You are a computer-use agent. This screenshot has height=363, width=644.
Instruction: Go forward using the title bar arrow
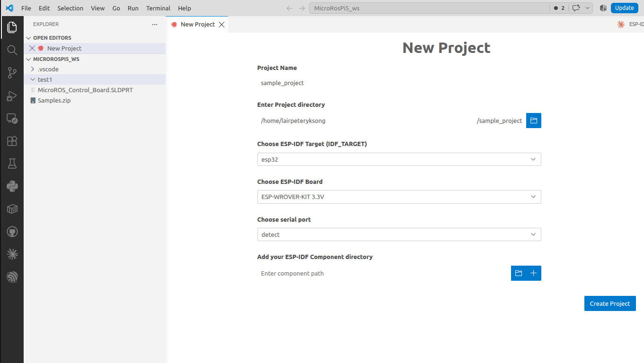pyautogui.click(x=302, y=8)
